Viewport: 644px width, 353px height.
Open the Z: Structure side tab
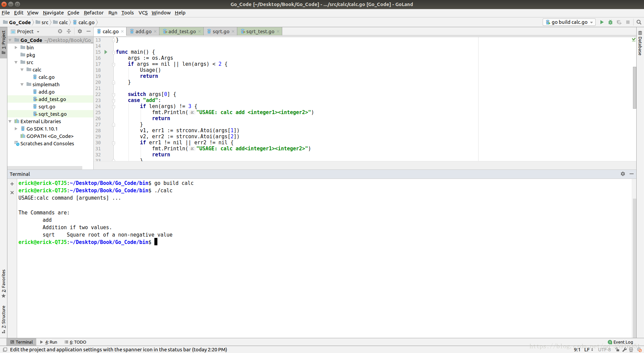[4, 319]
